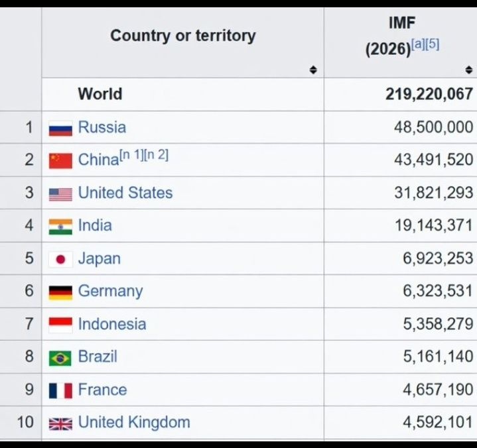Click the Japan flag icon
The height and width of the screenshot is (448, 477).
pos(60,259)
